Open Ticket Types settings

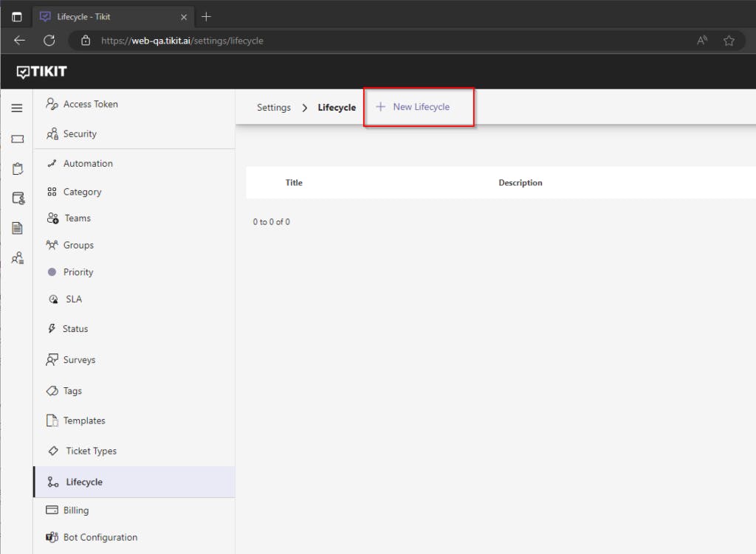(91, 451)
